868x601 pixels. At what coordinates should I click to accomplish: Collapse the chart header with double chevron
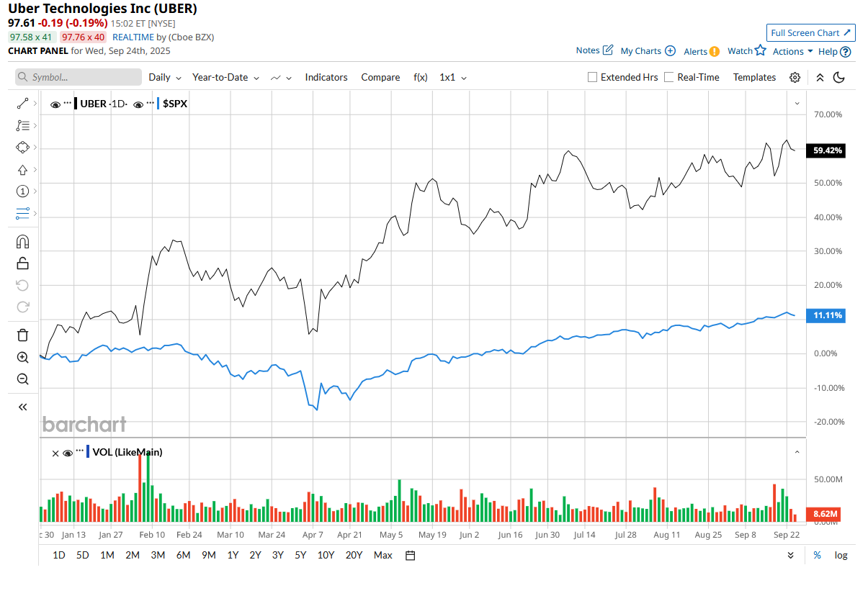tap(820, 77)
